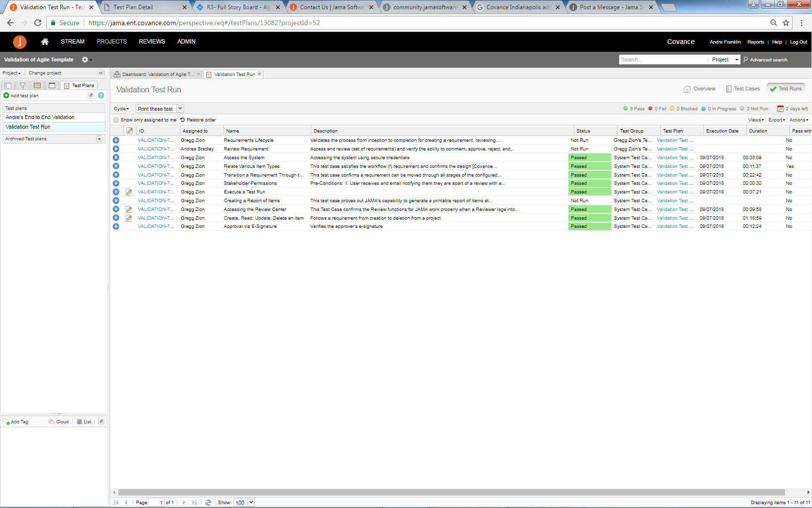Execute the Stakeholder Permissions play icon

coord(116,183)
